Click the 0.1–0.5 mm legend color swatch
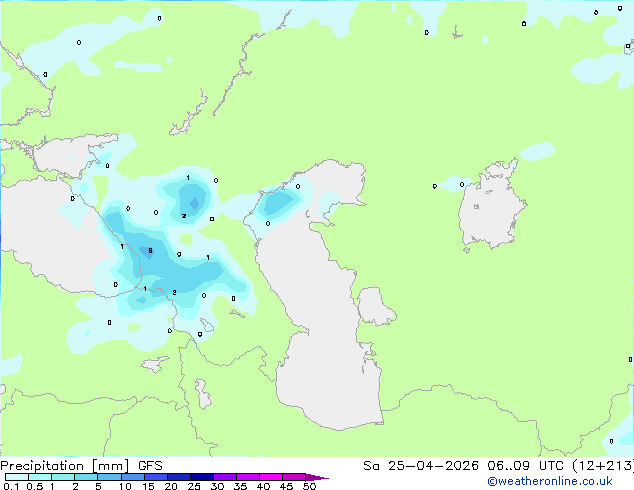634x490 pixels. point(17,477)
